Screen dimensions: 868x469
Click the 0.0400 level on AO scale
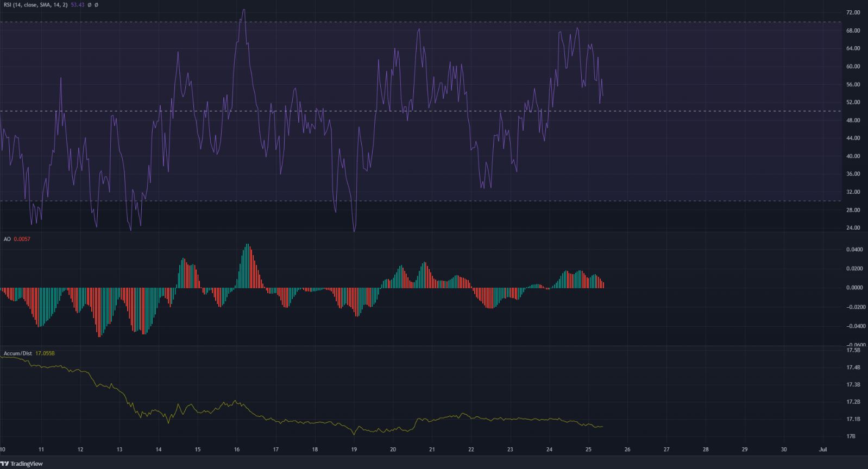point(856,250)
